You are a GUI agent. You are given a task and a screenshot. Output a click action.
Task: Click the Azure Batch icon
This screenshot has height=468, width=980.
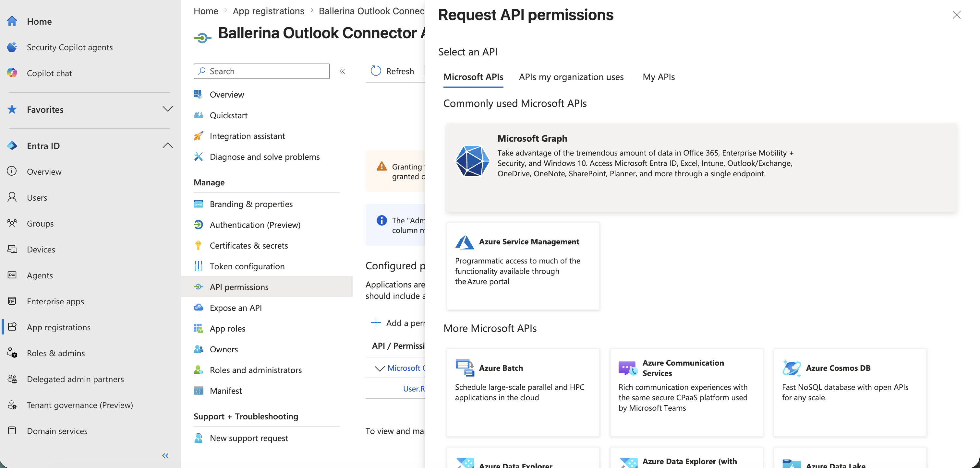(465, 368)
